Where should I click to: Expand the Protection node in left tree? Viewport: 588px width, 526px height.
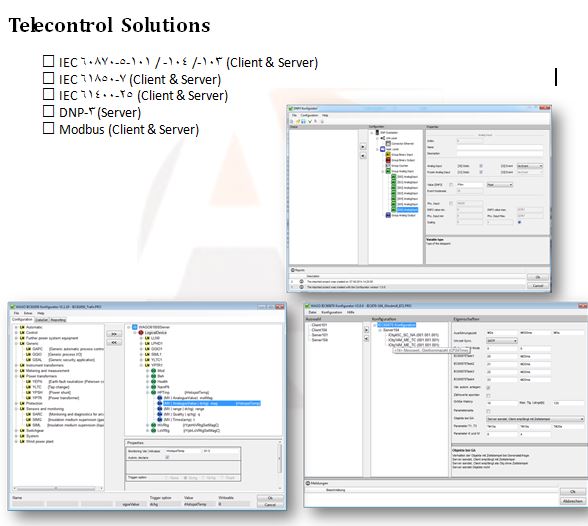[16, 403]
